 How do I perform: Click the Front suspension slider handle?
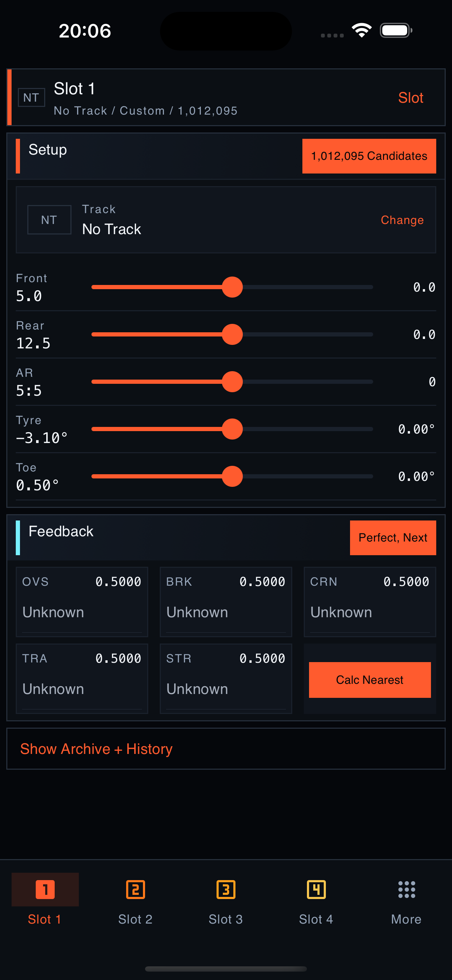[232, 287]
